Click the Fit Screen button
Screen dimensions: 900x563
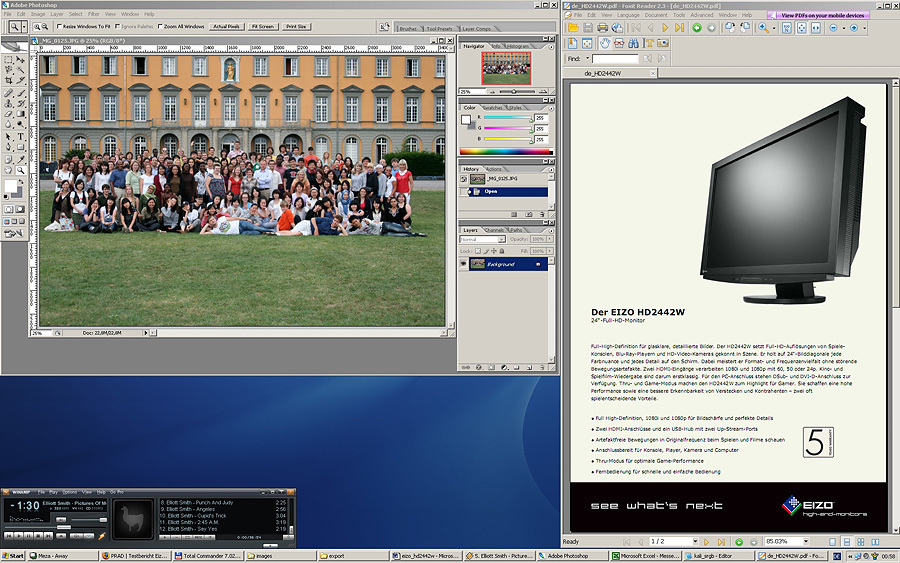click(263, 26)
